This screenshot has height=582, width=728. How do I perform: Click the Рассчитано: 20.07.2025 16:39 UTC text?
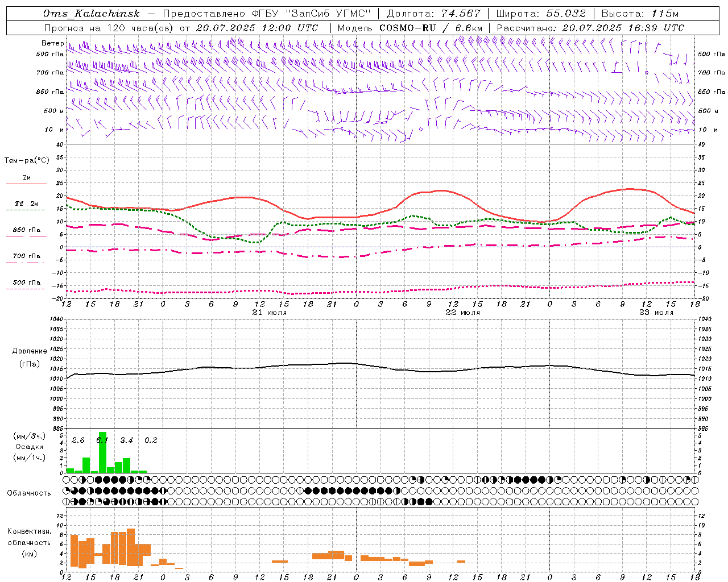pos(590,28)
